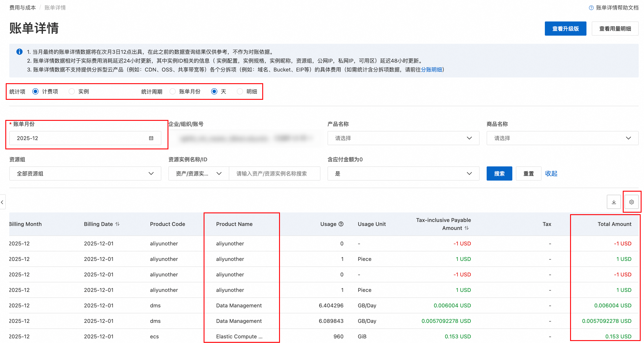
Task: Click 费用与成本 breadcrumb item
Action: pyautogui.click(x=23, y=8)
